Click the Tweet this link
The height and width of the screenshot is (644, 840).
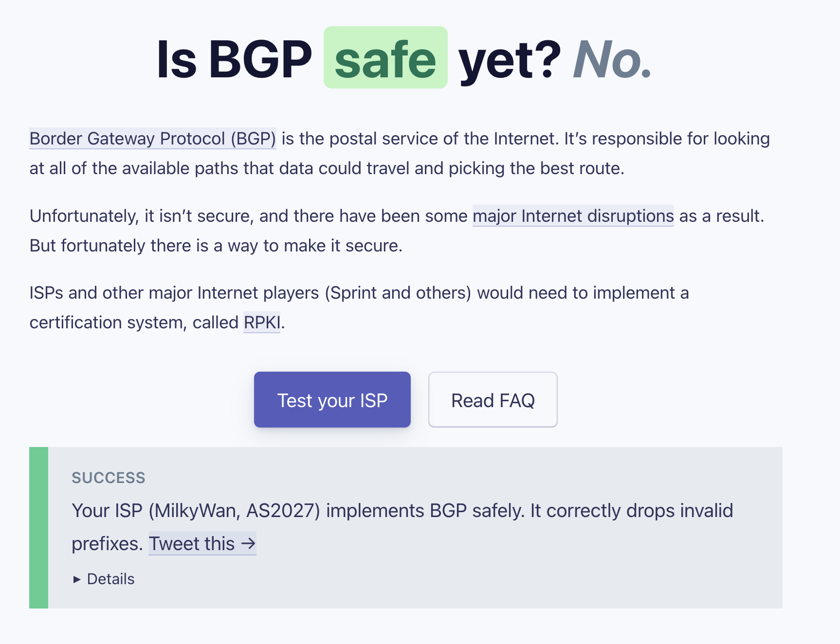[192, 544]
